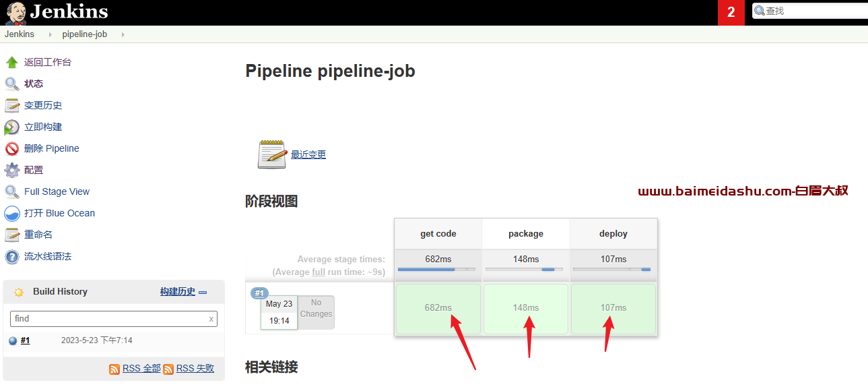
Task: Open the 状态 sidebar link
Action: pos(34,84)
